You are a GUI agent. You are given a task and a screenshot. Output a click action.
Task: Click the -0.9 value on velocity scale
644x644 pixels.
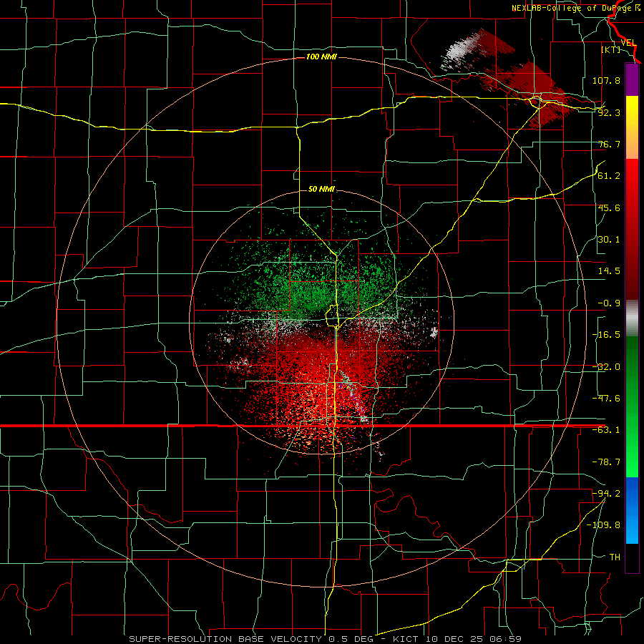point(609,303)
